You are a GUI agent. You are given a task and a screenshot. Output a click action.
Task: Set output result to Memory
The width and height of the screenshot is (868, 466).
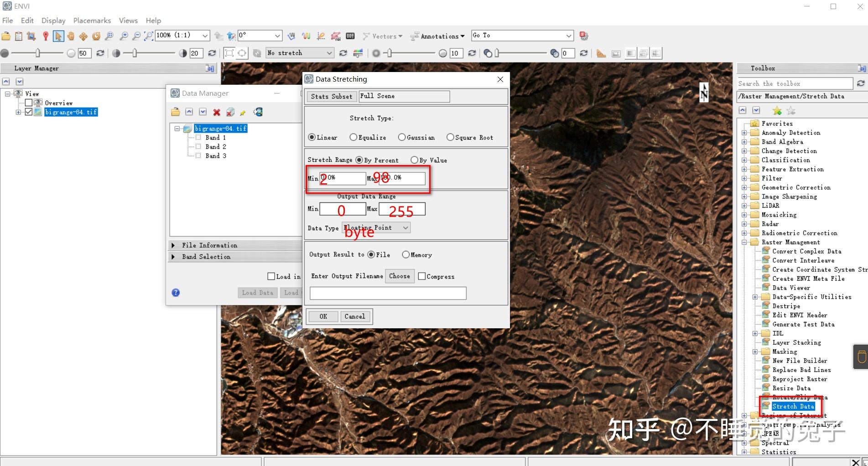[405, 255]
